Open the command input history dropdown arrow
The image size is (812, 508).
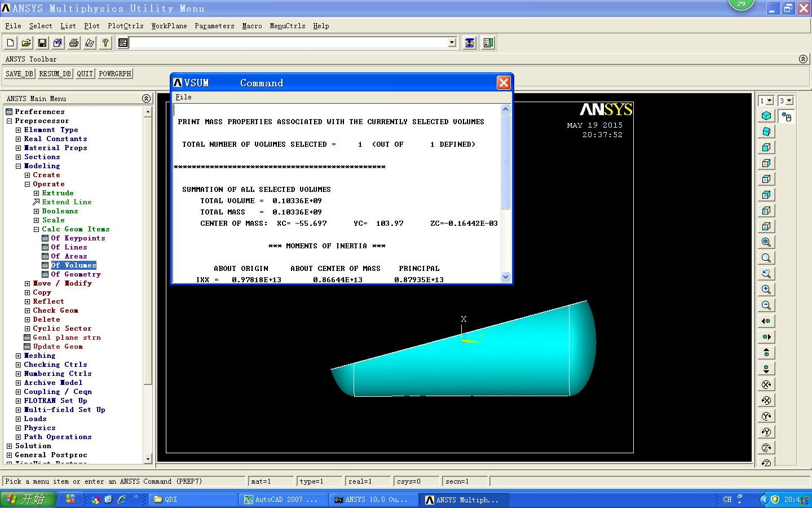[x=452, y=43]
